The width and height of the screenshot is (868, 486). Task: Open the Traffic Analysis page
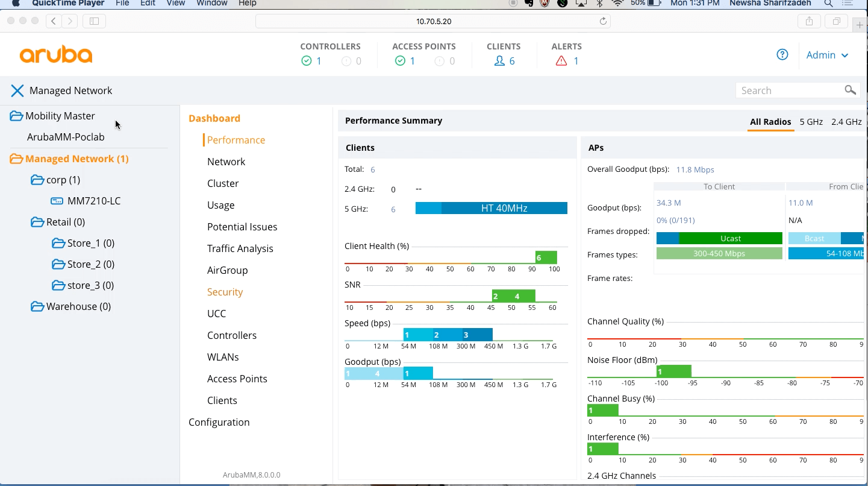pos(240,248)
